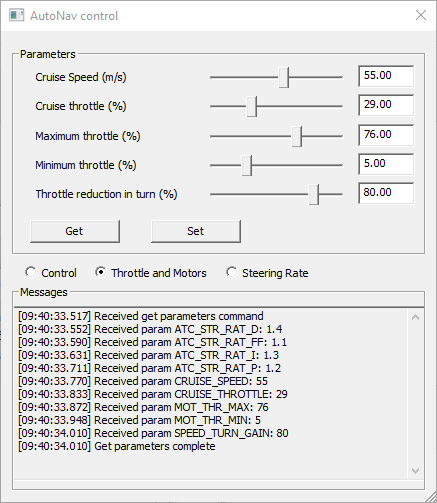Click the Get parameters complete log line

[x=117, y=446]
